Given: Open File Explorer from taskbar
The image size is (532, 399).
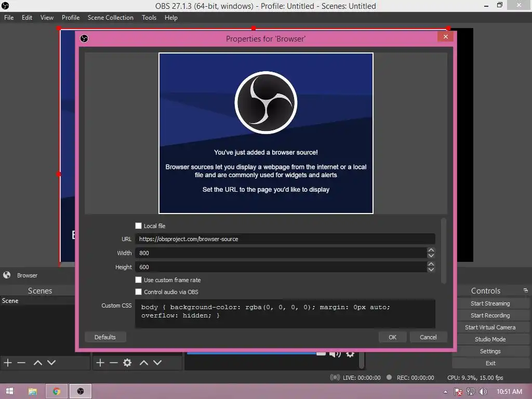Looking at the screenshot, I should click(33, 392).
